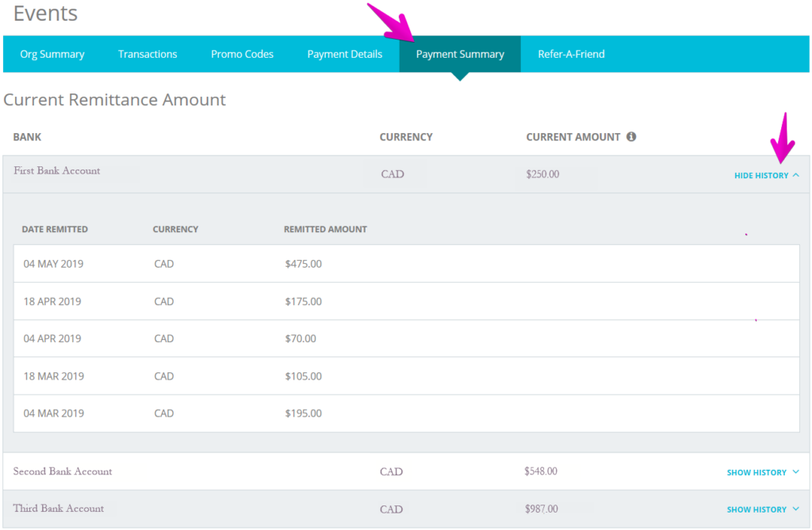Switch to the Org Summary tab
This screenshot has height=530, width=812.
(x=52, y=53)
